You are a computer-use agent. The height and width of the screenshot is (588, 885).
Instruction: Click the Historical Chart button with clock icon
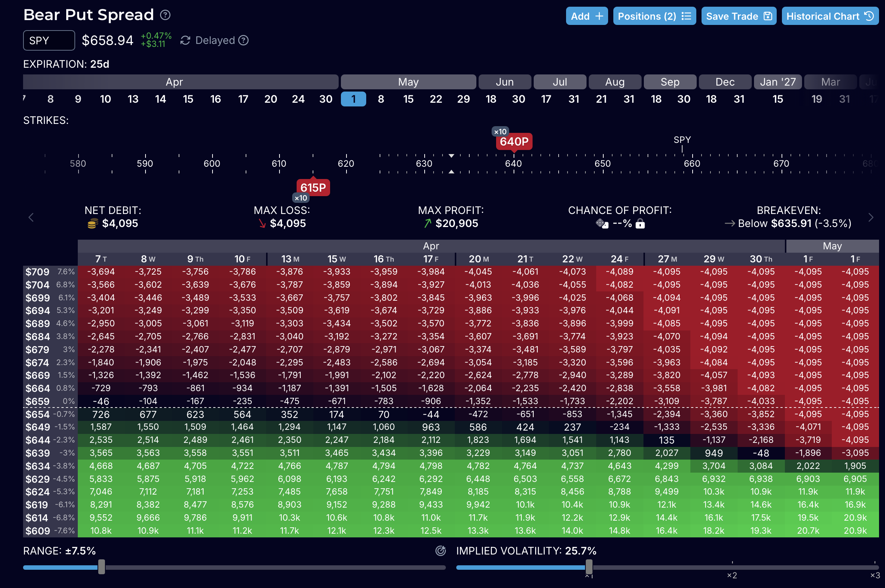(830, 16)
